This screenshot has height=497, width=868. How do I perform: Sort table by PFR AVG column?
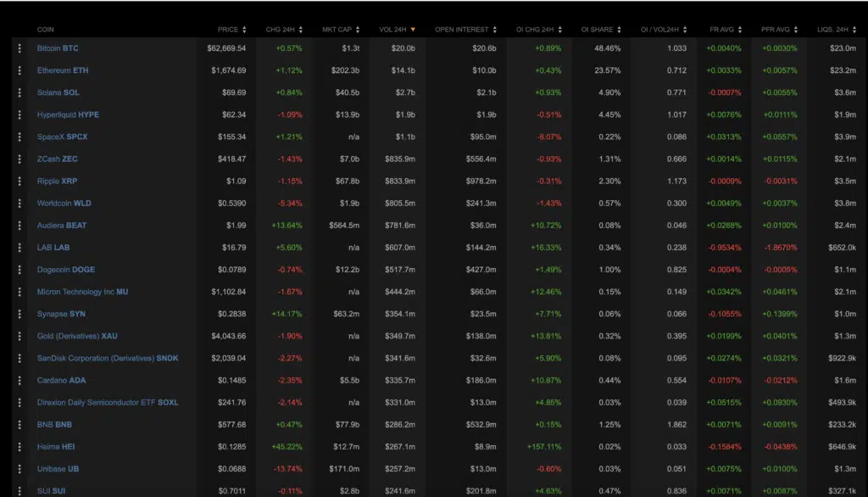780,30
